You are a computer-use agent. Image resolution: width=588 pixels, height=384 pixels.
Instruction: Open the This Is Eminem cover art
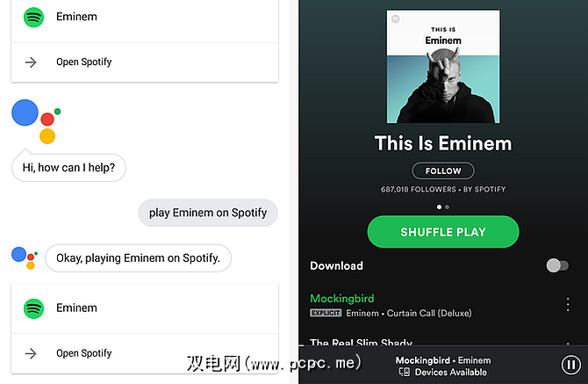pos(443,67)
